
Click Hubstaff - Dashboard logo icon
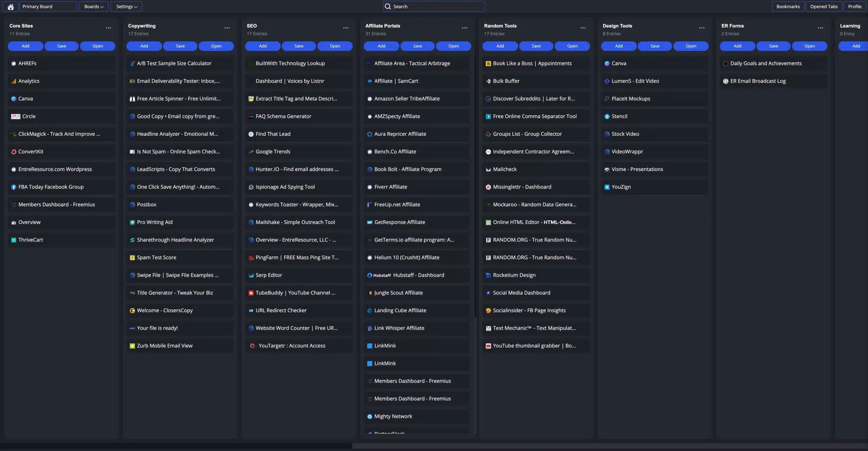pos(378,275)
